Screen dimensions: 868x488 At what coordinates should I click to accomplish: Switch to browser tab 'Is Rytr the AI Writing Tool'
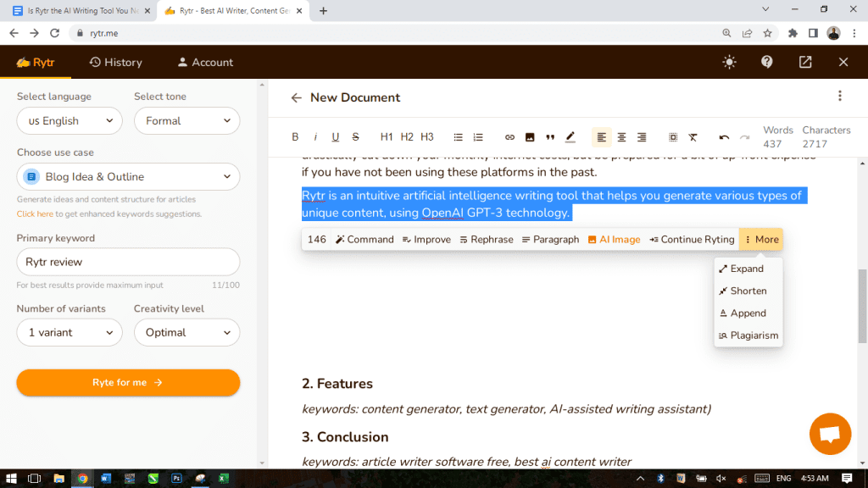[81, 10]
